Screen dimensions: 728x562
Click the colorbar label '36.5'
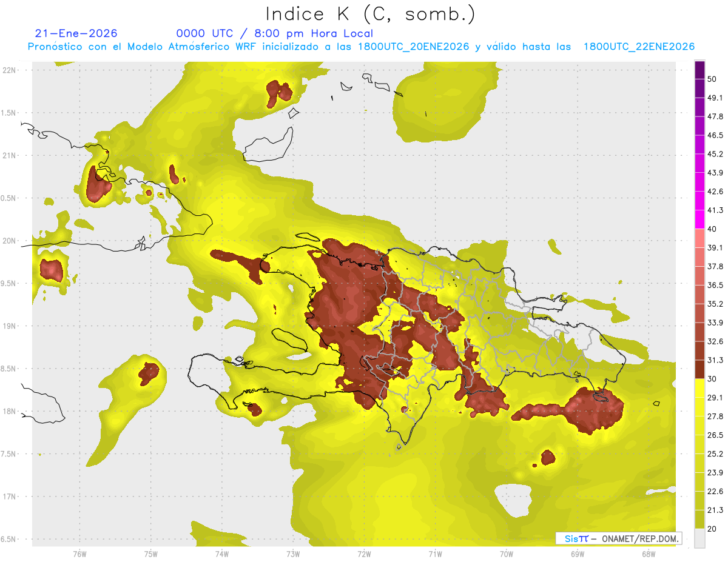(x=715, y=285)
